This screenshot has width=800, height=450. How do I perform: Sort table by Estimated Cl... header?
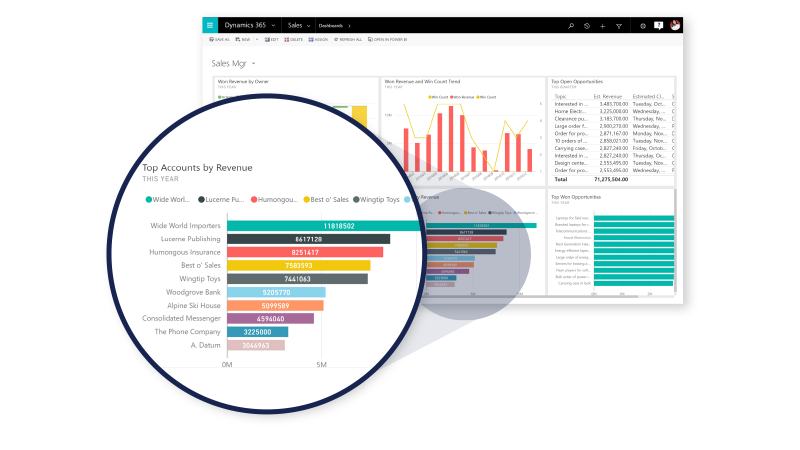click(648, 96)
